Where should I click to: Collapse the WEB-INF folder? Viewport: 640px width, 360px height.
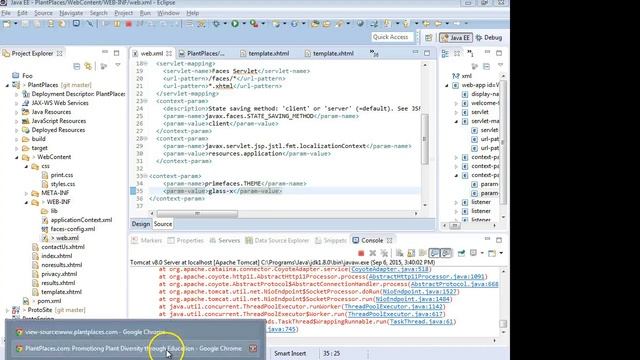click(x=27, y=202)
